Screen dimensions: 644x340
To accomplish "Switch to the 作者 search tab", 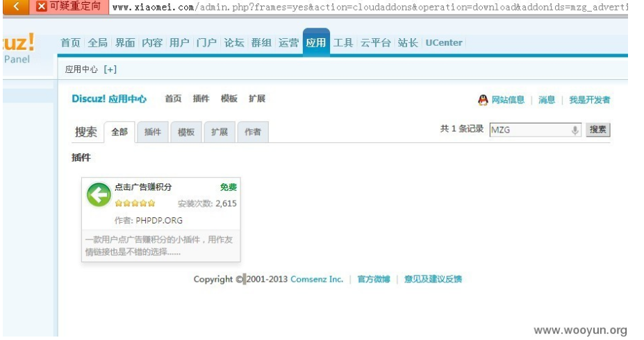I will pos(253,132).
